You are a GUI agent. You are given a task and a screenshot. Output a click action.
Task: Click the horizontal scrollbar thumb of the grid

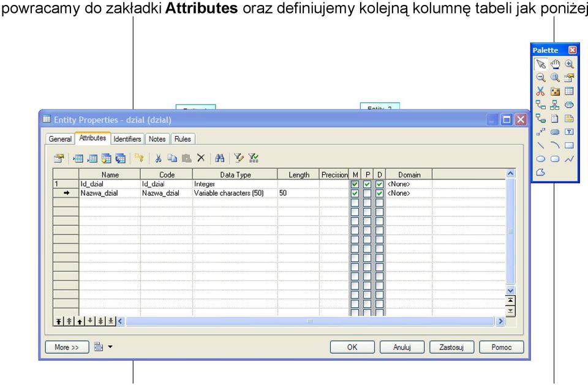[x=310, y=321]
